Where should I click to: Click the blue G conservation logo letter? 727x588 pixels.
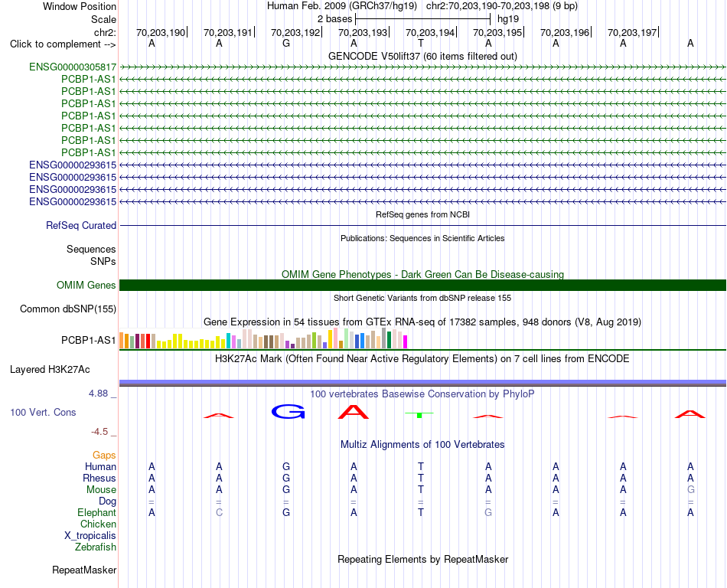(x=288, y=411)
